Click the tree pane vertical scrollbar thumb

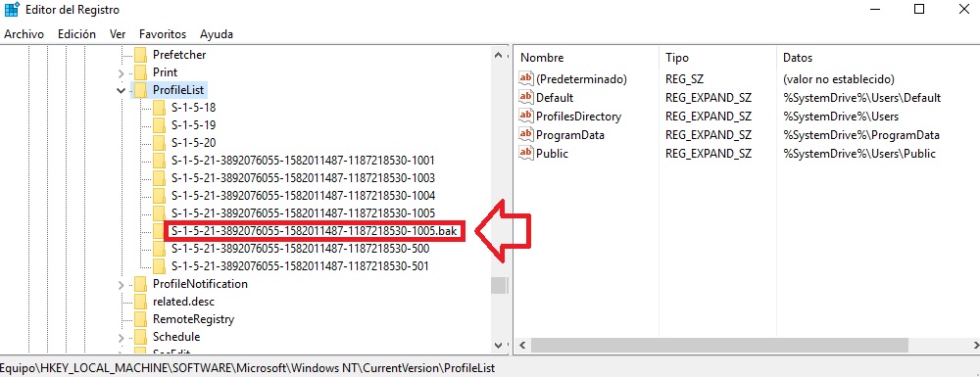[498, 285]
